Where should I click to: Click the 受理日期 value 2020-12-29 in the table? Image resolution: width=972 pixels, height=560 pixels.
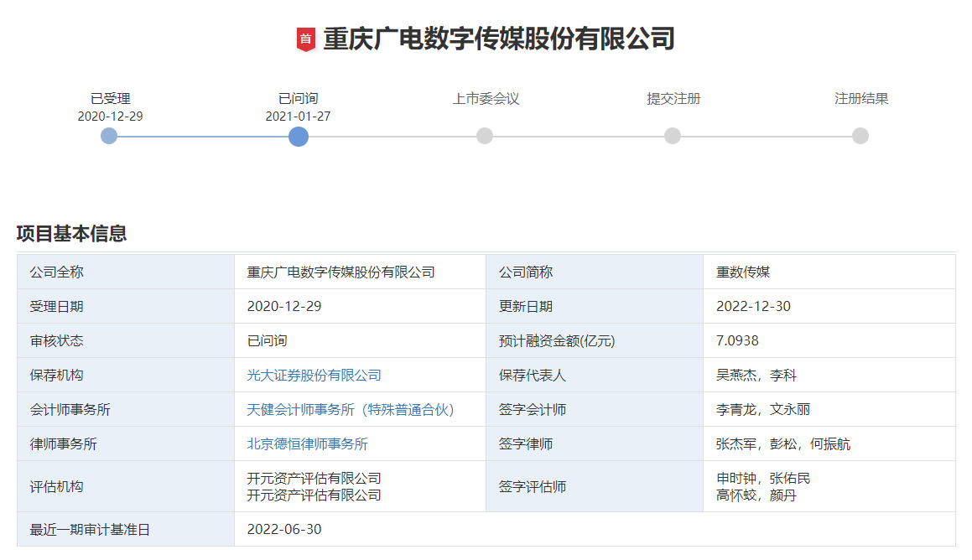pyautogui.click(x=284, y=307)
